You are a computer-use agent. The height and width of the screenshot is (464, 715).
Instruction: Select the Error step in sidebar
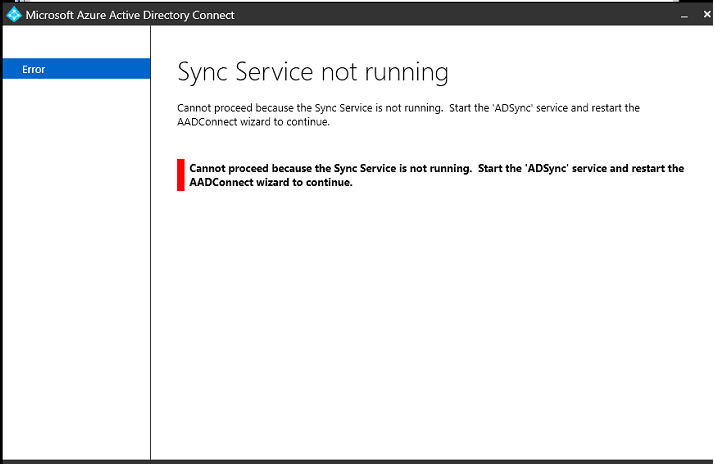click(x=76, y=69)
